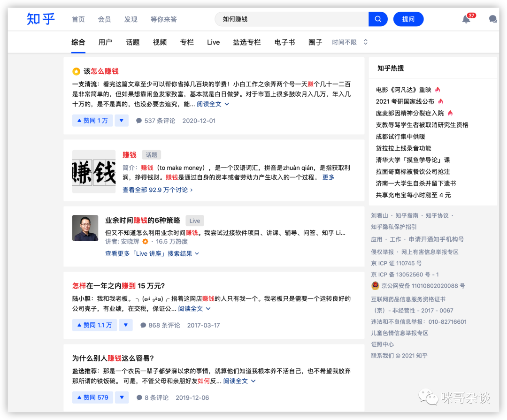The width and height of the screenshot is (507, 420).
Task: Open 发现 in top navigation
Action: click(131, 19)
